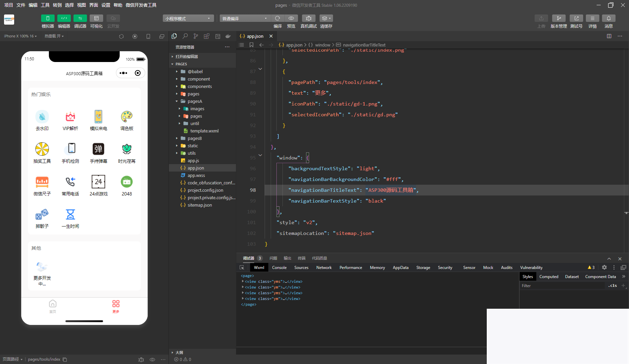Tap the 首页 tab in simulator

tap(53, 306)
